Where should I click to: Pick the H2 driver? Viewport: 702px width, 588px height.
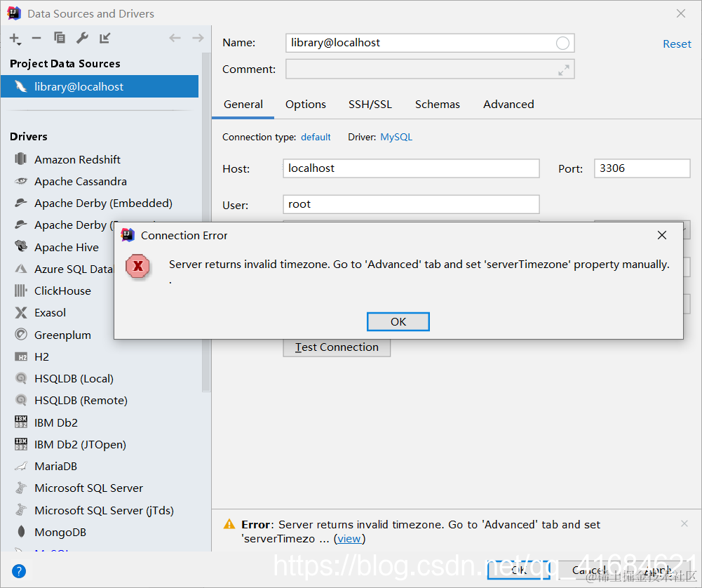pos(41,357)
